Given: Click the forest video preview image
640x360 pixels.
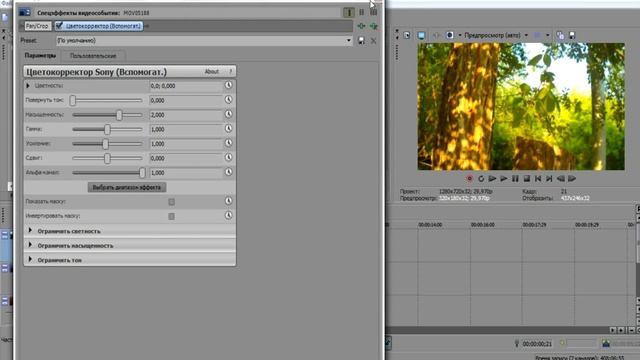Looking at the screenshot, I should pyautogui.click(x=521, y=107).
